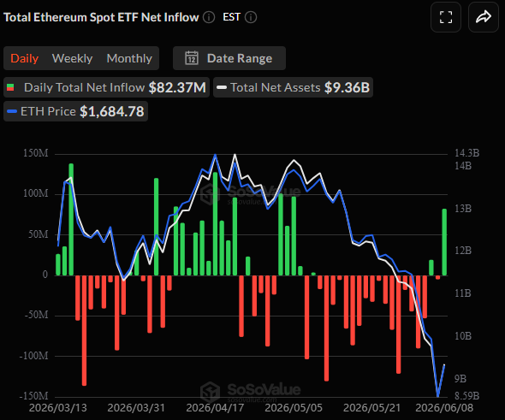Screen dimensions: 505x420
Task: Open fullscreen chart view icon
Action: [446, 17]
